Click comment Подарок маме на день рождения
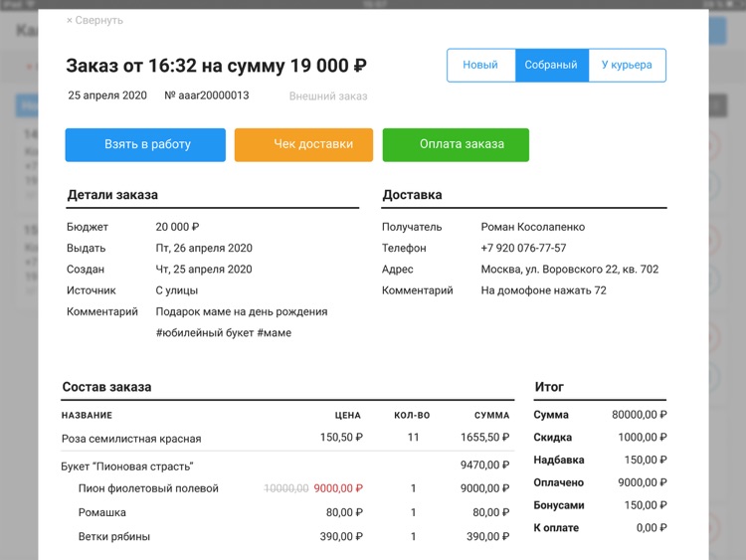This screenshot has height=560, width=746. 242,311
